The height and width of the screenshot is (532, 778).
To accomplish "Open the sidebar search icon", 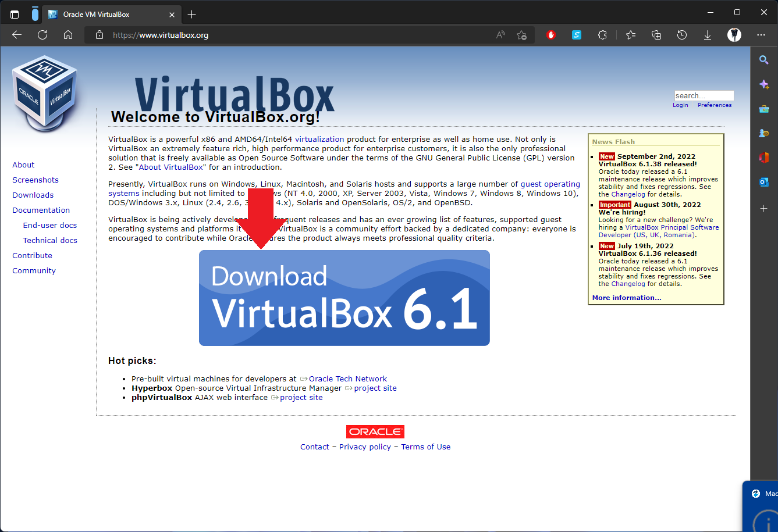I will (x=763, y=60).
